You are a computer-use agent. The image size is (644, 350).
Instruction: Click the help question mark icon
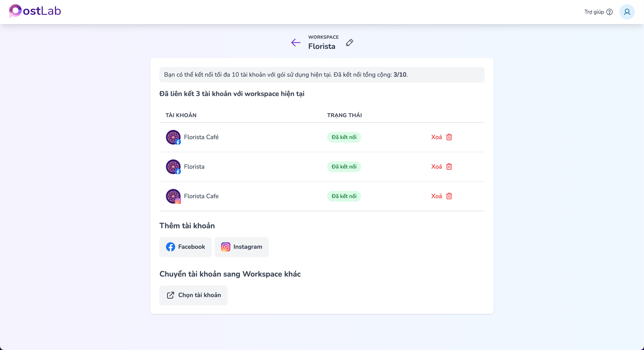coord(609,12)
